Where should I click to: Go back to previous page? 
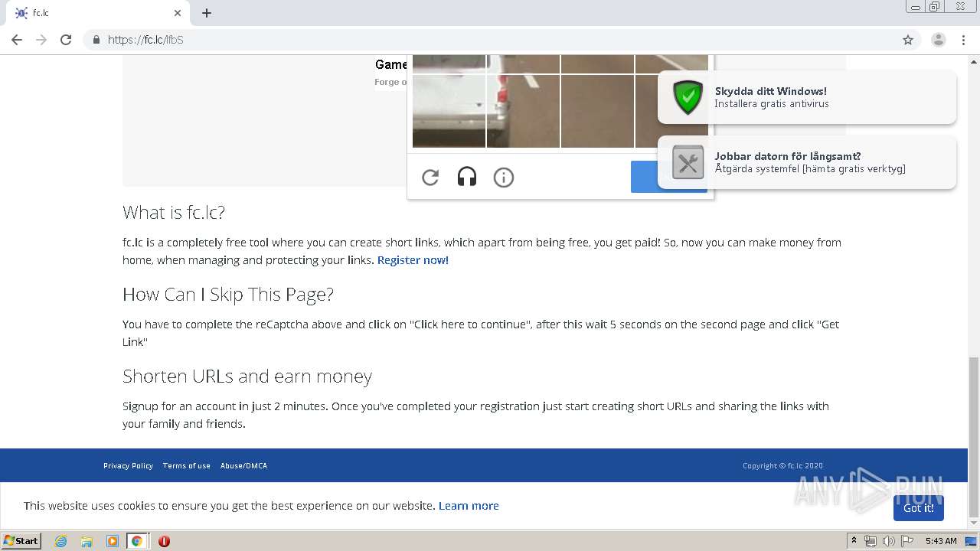(17, 40)
